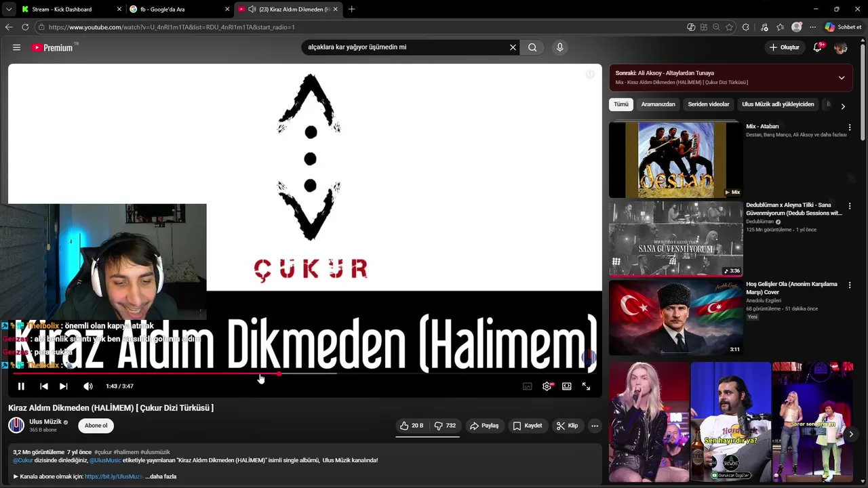Enter fullscreen video mode
This screenshot has width=868, height=488.
(x=587, y=386)
